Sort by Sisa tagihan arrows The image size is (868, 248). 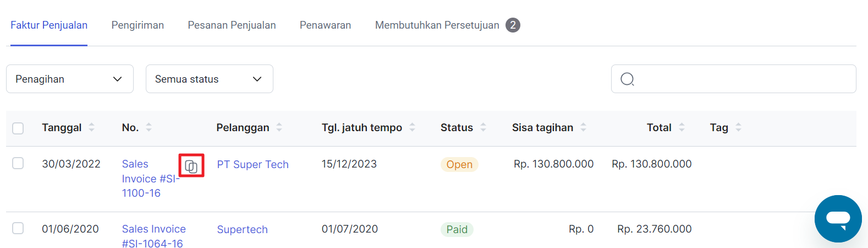[584, 127]
